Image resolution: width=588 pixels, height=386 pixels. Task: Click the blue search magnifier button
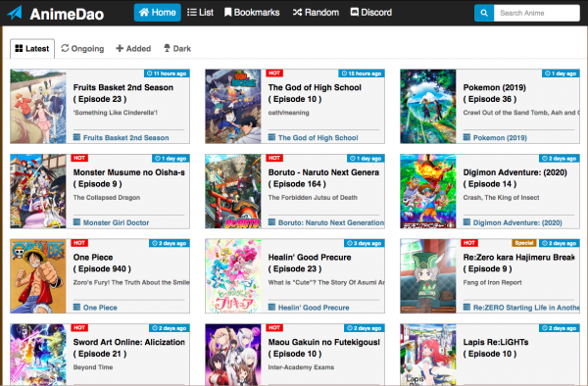(x=484, y=13)
